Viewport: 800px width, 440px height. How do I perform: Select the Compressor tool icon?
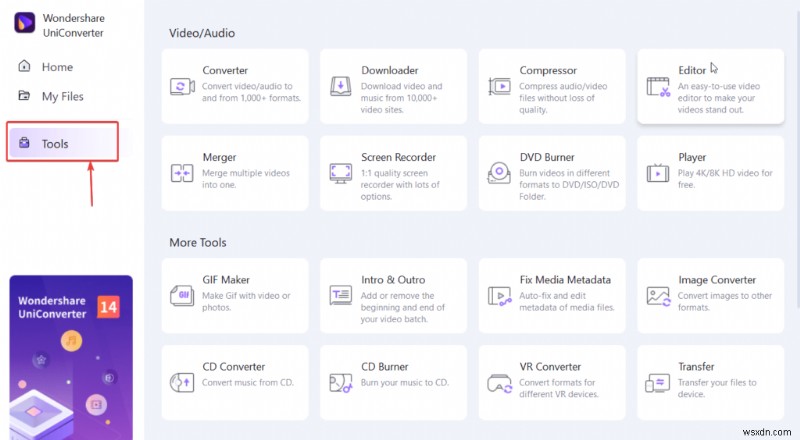(498, 86)
